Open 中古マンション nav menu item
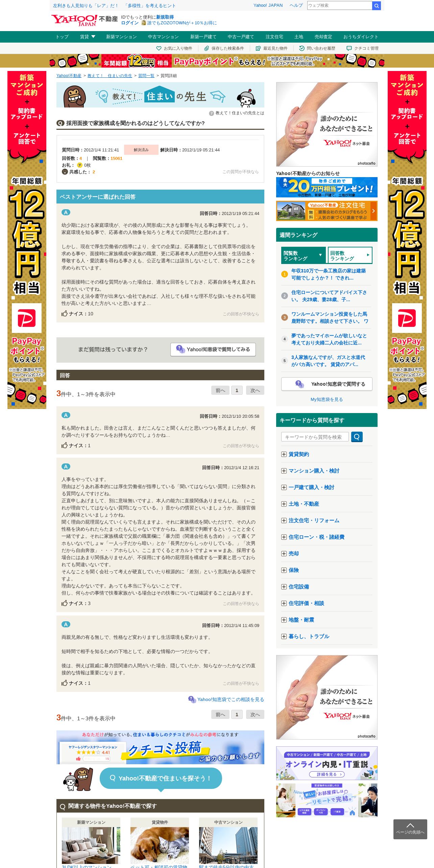 point(163,37)
